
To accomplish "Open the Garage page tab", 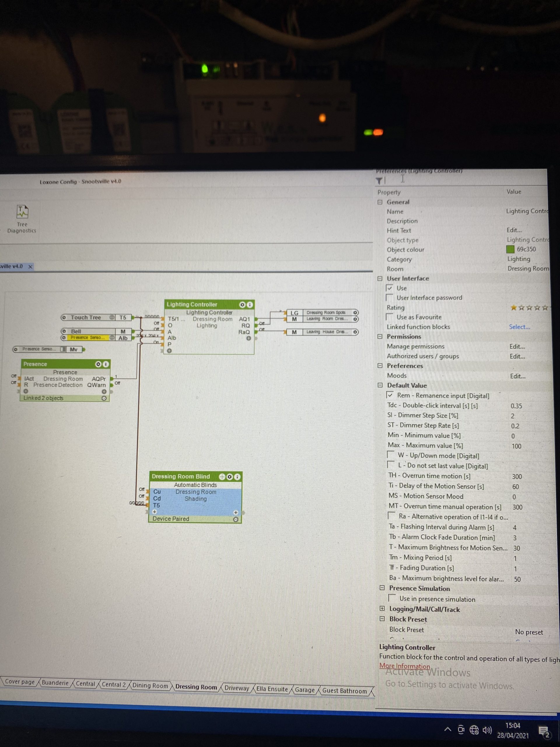I will (304, 690).
